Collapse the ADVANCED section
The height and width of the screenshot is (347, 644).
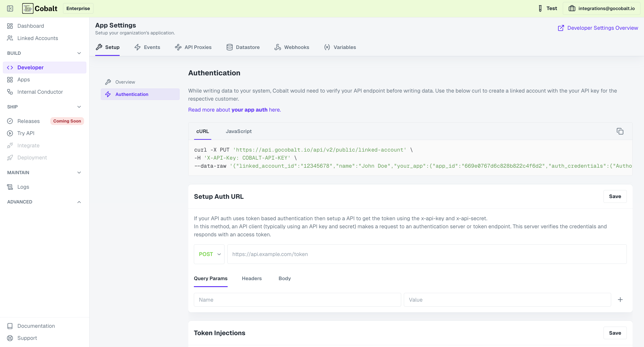tap(79, 202)
